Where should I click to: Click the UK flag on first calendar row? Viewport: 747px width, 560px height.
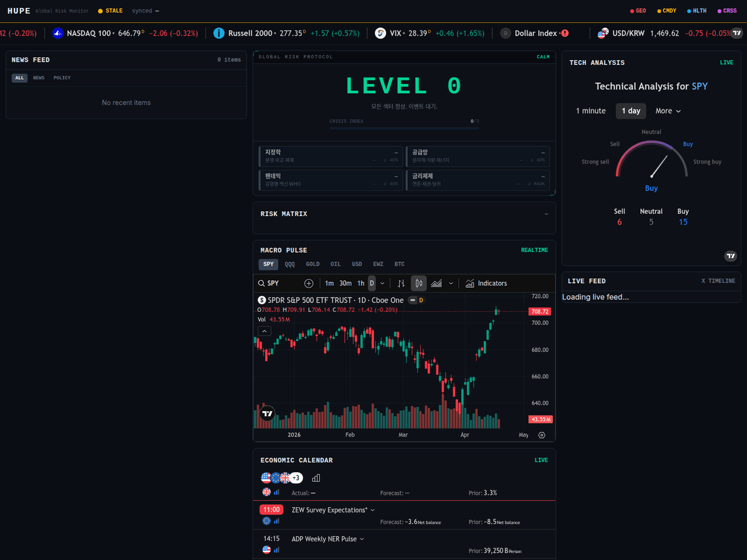tap(266, 492)
